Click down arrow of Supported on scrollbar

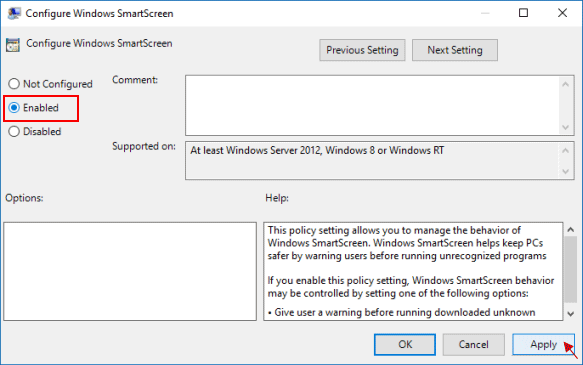pos(566,171)
